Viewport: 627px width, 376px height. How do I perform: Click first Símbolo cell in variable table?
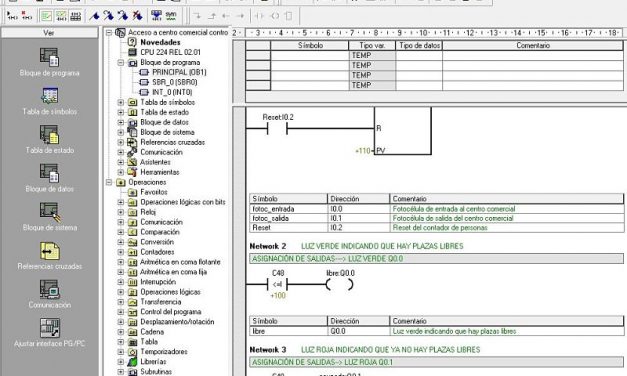click(309, 56)
